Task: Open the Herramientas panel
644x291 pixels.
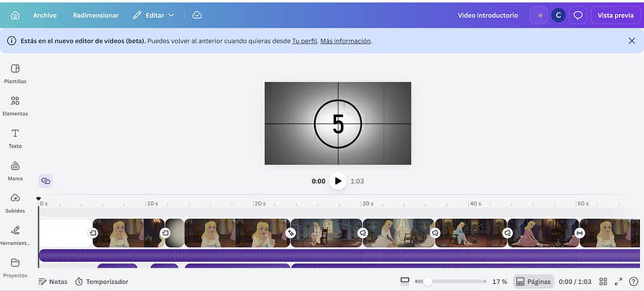Action: [15, 235]
